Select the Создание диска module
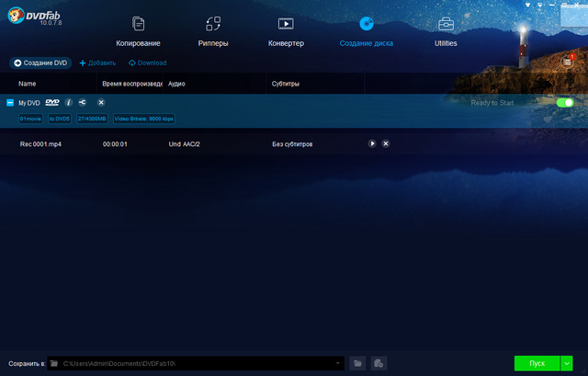The height and width of the screenshot is (376, 588). [367, 32]
